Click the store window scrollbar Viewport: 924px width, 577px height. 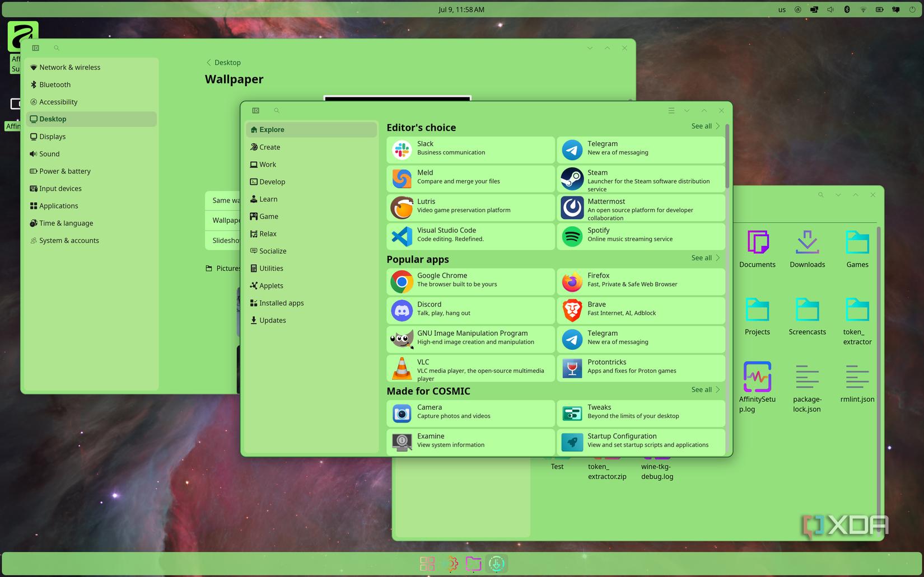click(x=727, y=156)
